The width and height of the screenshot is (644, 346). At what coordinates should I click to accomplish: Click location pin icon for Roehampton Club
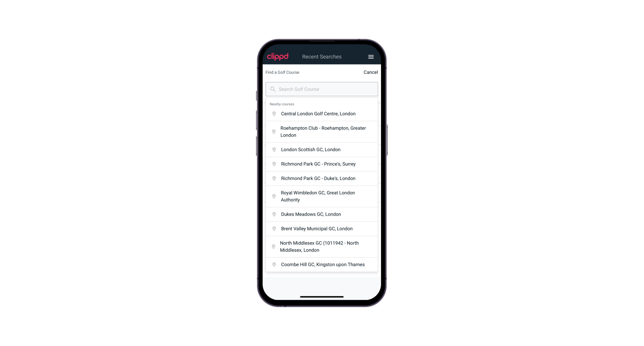(273, 132)
